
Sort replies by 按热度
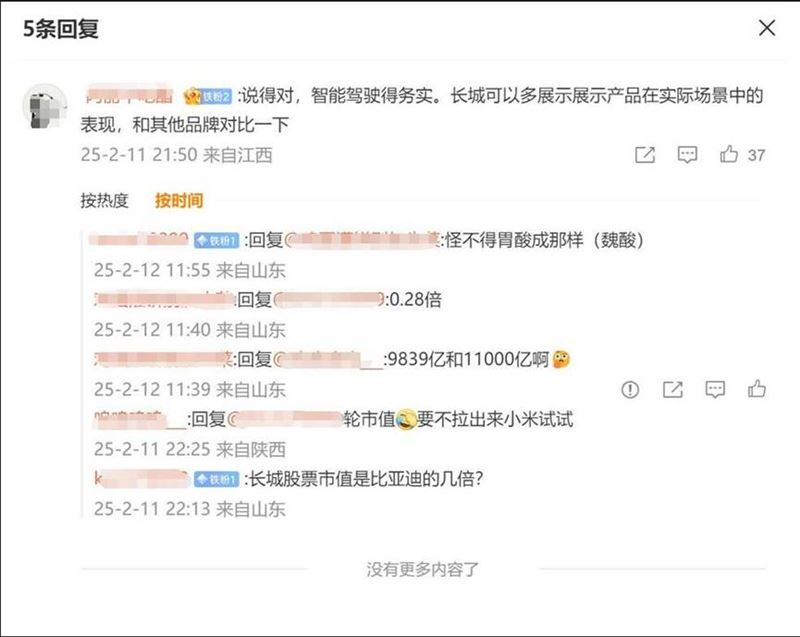click(104, 200)
